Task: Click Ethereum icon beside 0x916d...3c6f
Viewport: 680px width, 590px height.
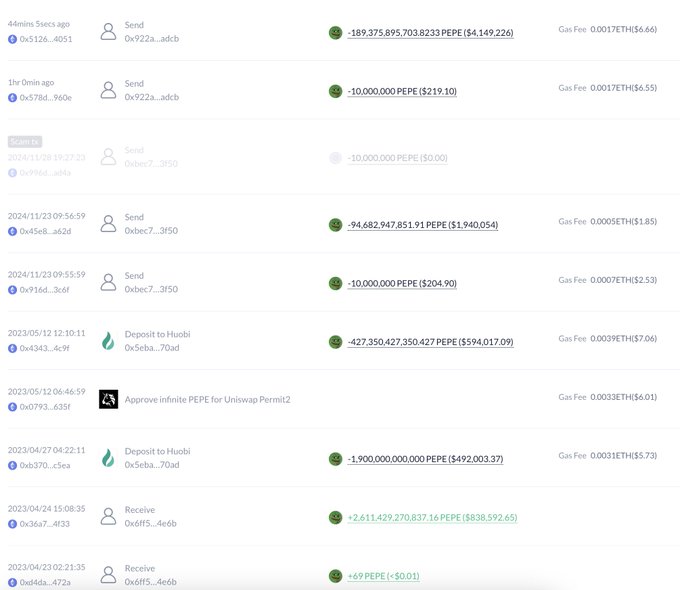Action: pos(13,290)
